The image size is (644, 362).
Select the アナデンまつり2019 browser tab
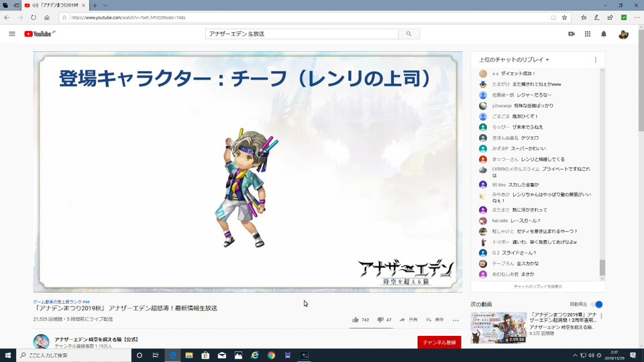coord(55,5)
